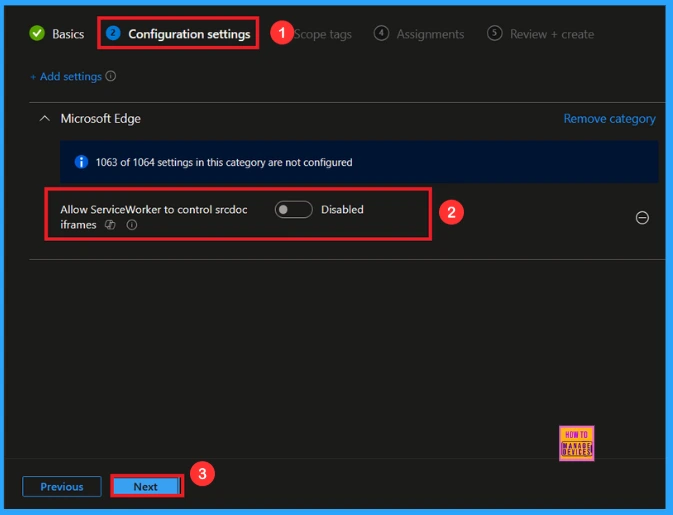This screenshot has width=673, height=515.
Task: Click the Next button
Action: [146, 487]
